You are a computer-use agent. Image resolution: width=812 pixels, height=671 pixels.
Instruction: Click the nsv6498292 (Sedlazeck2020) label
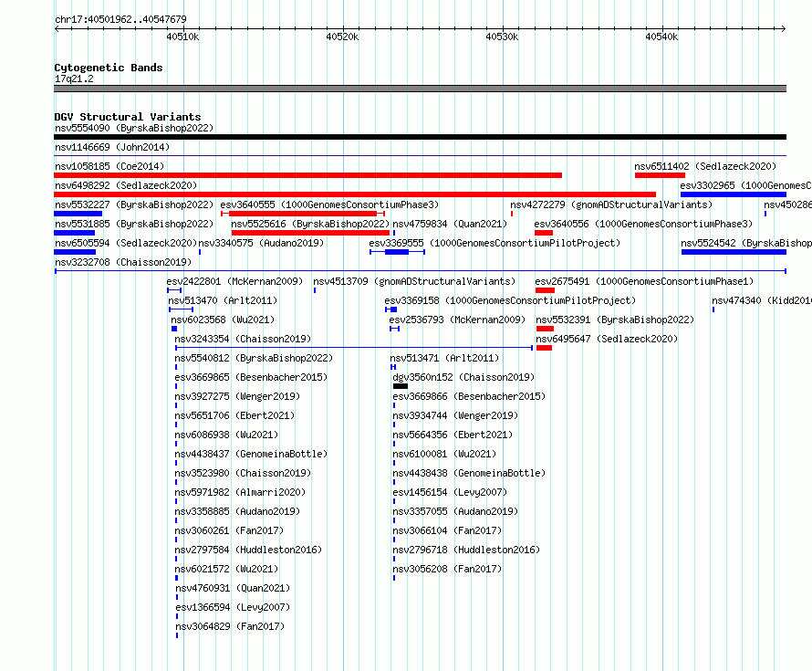click(126, 185)
